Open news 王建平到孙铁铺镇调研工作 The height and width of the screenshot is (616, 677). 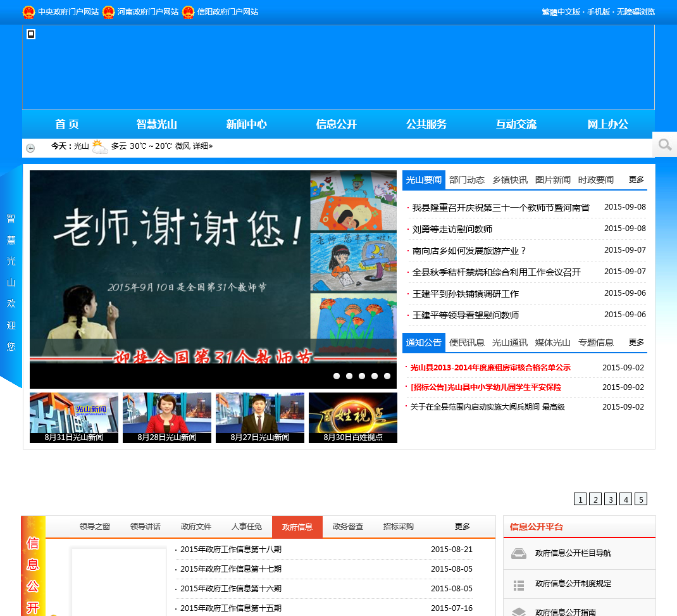(x=466, y=294)
